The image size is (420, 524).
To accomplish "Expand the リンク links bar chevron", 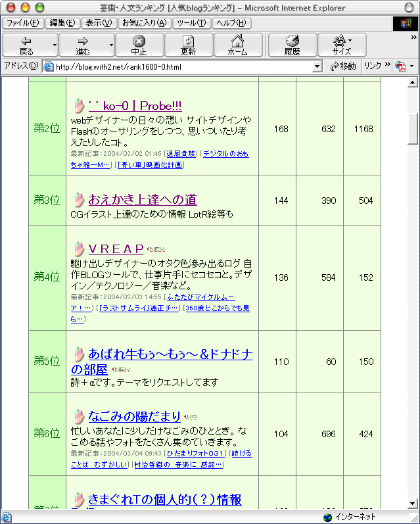I will [x=387, y=66].
